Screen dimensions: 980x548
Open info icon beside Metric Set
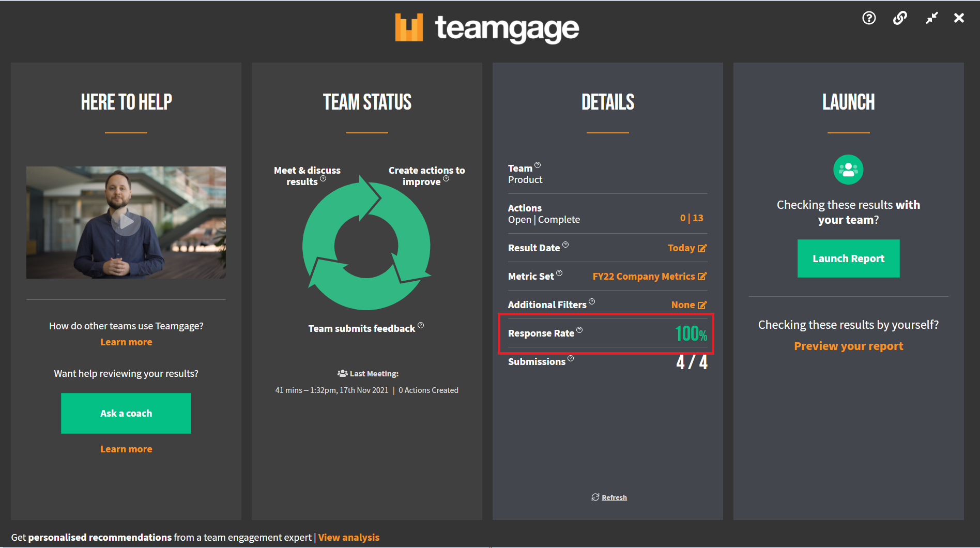click(559, 273)
